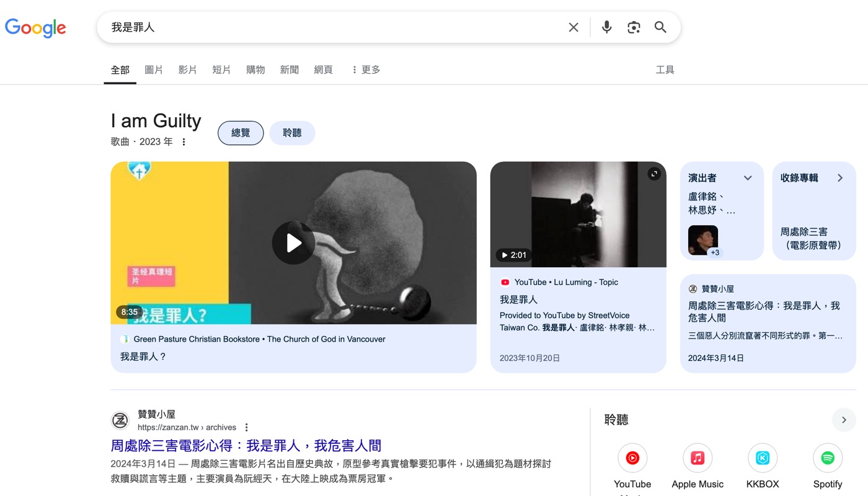The height and width of the screenshot is (496, 868).
Task: Click the 贊贊小屋 site favicon in search result
Action: tap(120, 420)
